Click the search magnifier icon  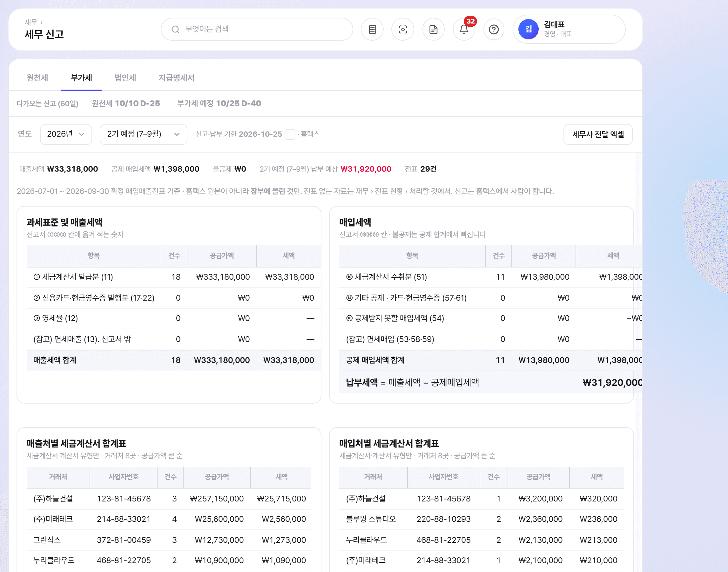point(175,30)
